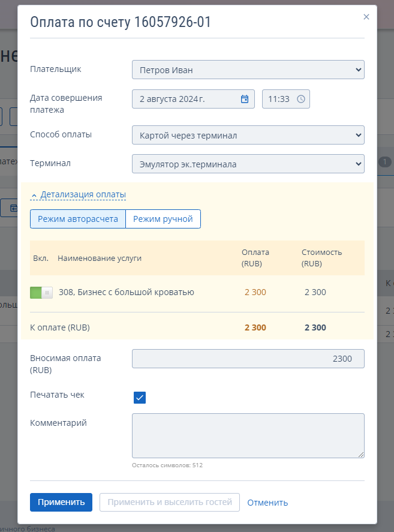Open the Способ оплаты dropdown
Screen dimensions: 394x532
(x=248, y=135)
